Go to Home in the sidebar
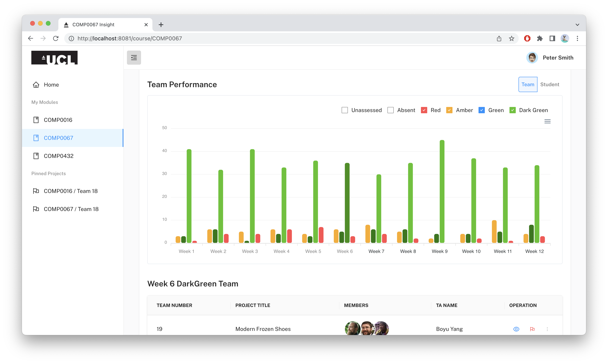 click(72, 85)
